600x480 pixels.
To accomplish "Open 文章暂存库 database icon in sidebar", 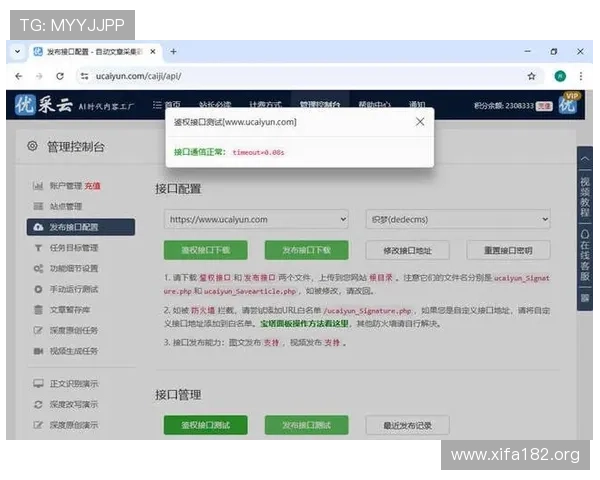I will [38, 309].
